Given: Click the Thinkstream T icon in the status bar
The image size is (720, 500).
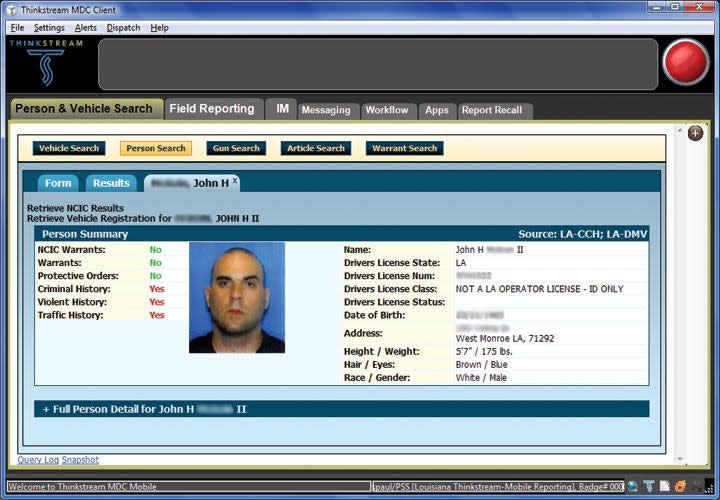Looking at the screenshot, I should pyautogui.click(x=648, y=487).
